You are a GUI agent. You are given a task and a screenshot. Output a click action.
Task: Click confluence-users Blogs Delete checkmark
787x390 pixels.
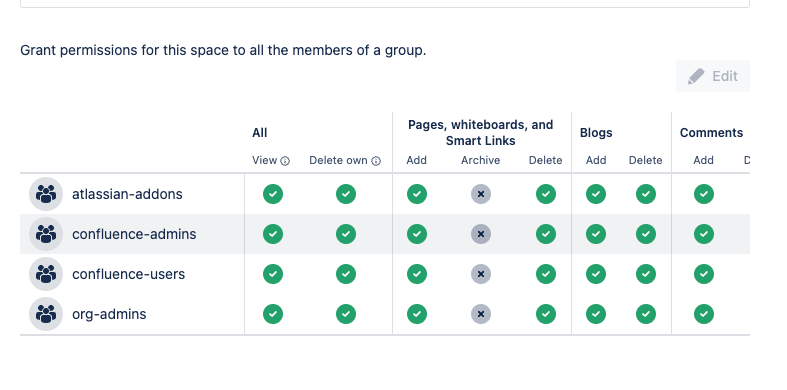(646, 274)
